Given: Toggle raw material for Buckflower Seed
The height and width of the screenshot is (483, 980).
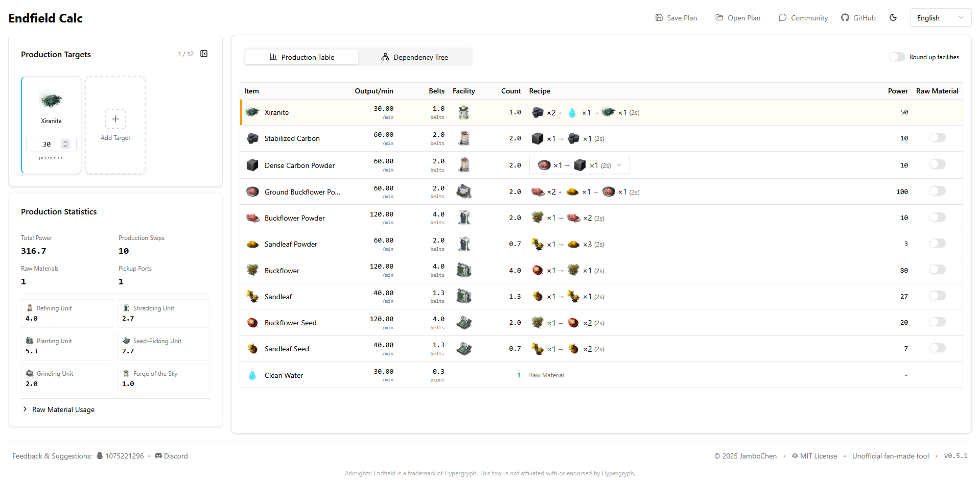Looking at the screenshot, I should click(938, 322).
